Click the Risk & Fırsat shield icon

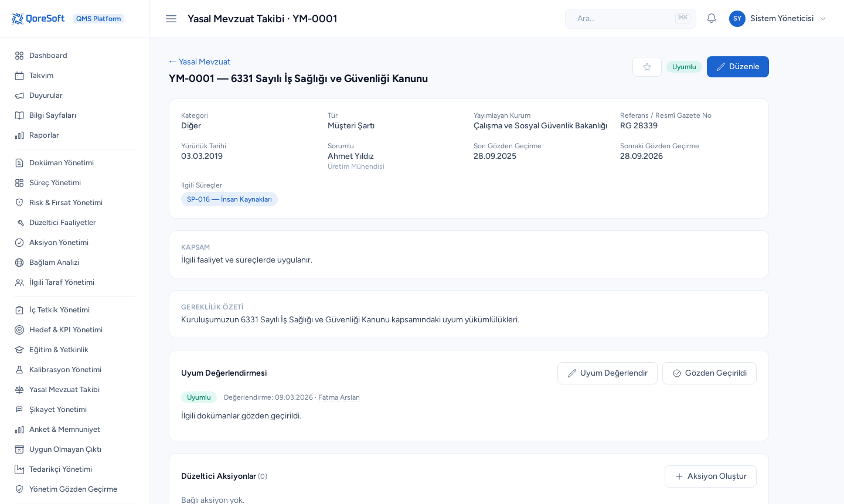click(19, 203)
